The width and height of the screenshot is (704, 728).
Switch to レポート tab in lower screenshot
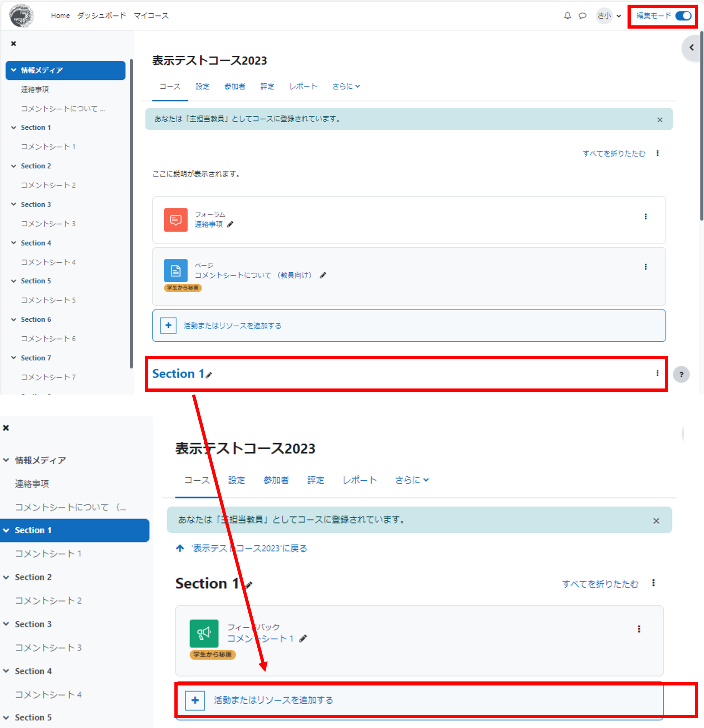(x=360, y=480)
